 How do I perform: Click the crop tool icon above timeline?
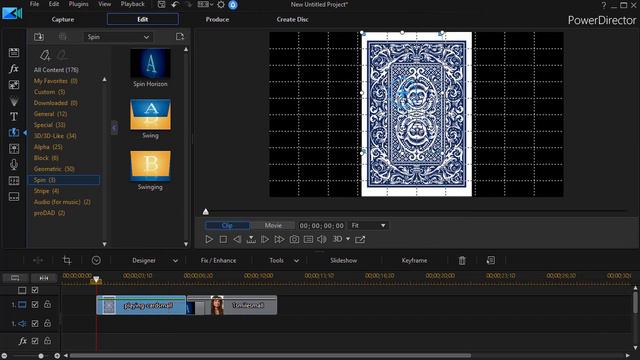click(67, 260)
